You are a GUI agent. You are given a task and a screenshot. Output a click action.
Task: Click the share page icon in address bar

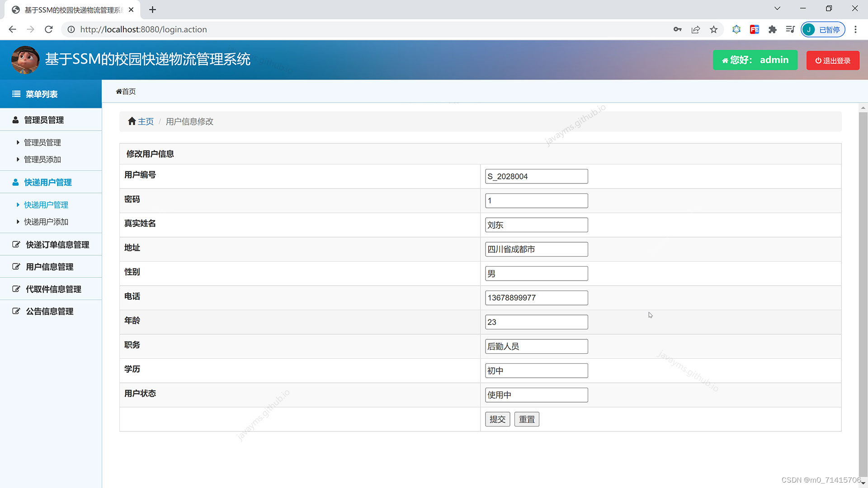click(x=695, y=29)
